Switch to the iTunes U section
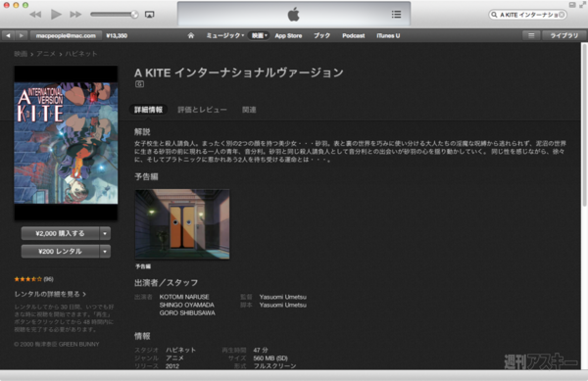This screenshot has height=381, width=588. (x=388, y=35)
